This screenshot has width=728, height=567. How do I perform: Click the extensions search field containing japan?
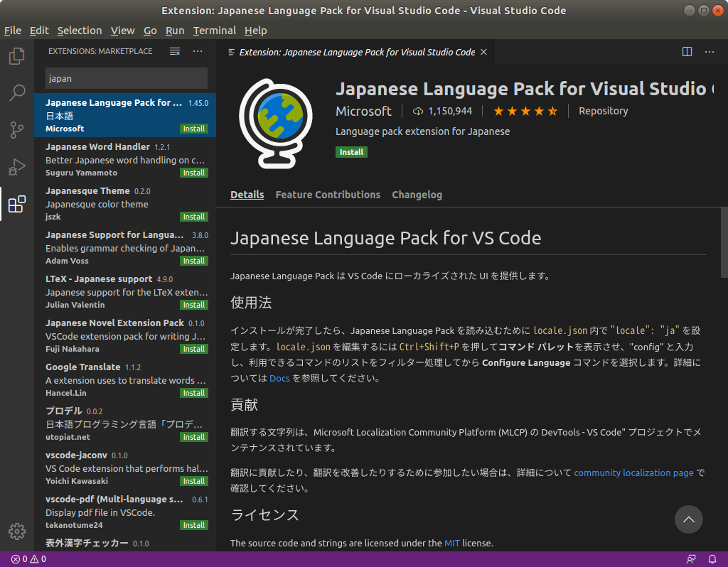(127, 78)
